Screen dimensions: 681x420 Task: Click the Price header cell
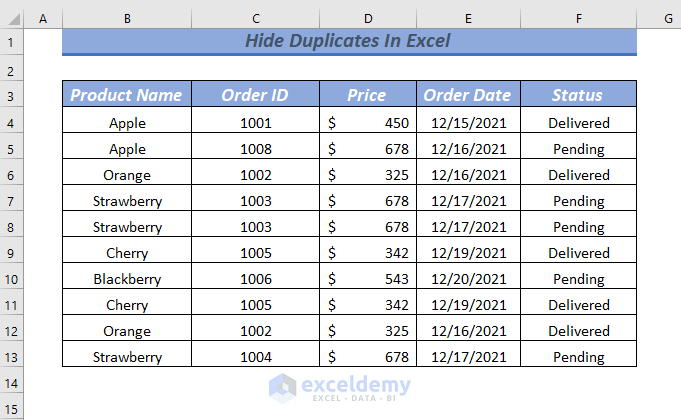click(x=368, y=95)
